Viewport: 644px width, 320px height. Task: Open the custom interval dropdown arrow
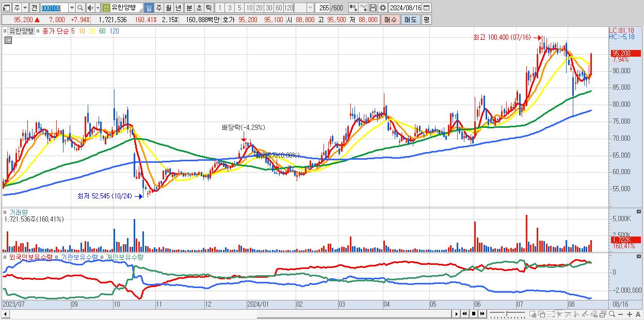[310, 8]
